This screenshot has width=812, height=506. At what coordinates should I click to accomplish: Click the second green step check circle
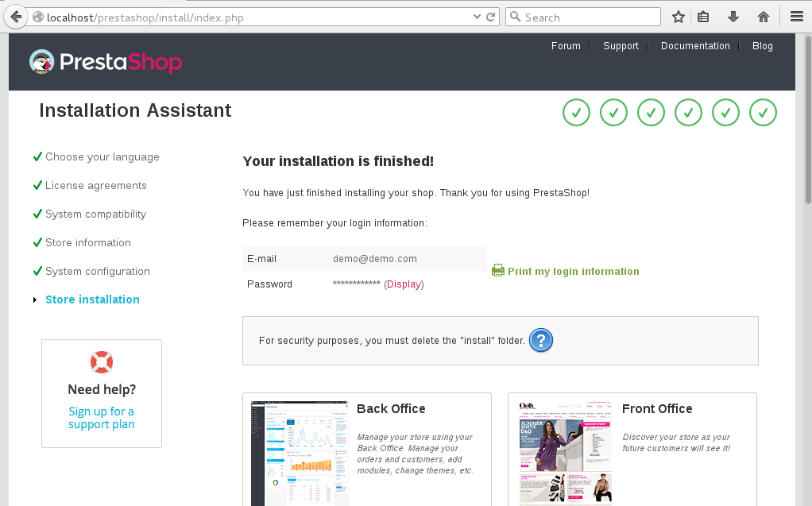click(613, 112)
